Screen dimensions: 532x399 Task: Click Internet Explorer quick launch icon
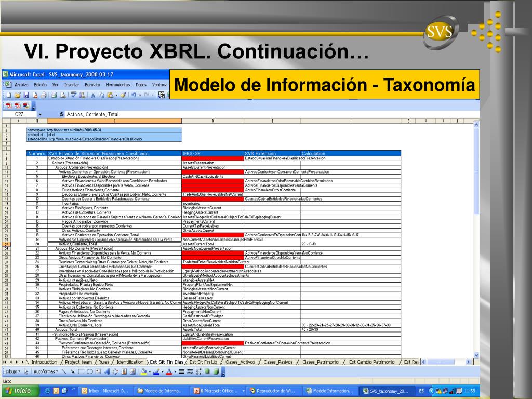pos(47,391)
